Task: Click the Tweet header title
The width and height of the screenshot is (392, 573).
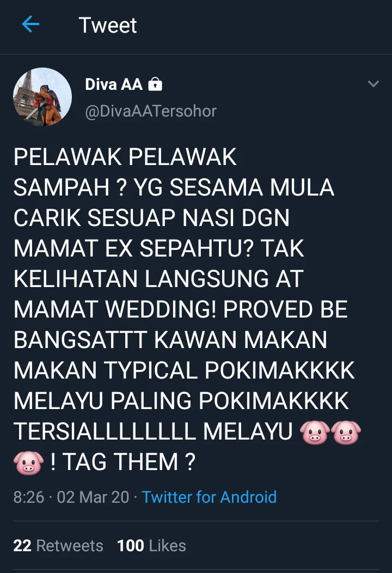Action: pos(108,25)
